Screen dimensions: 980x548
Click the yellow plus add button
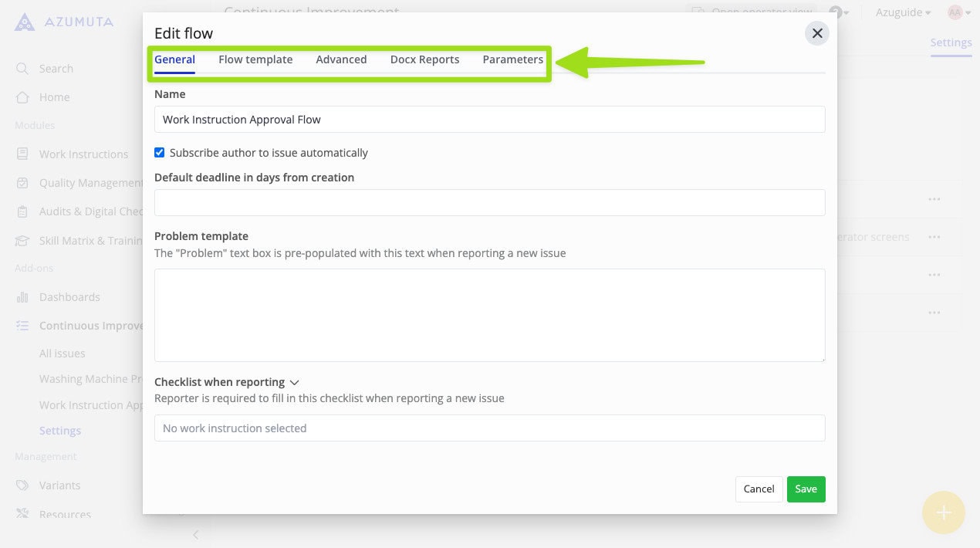[943, 512]
